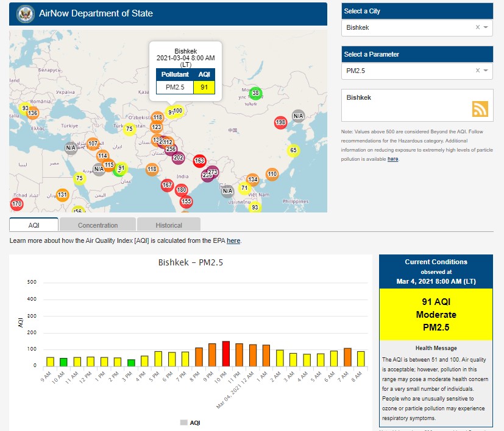
Task: Click the orange map marker labeled 110
Action: point(272,174)
